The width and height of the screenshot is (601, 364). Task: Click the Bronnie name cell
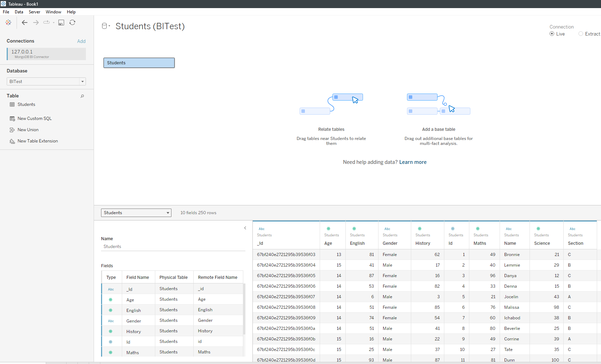(x=514, y=255)
